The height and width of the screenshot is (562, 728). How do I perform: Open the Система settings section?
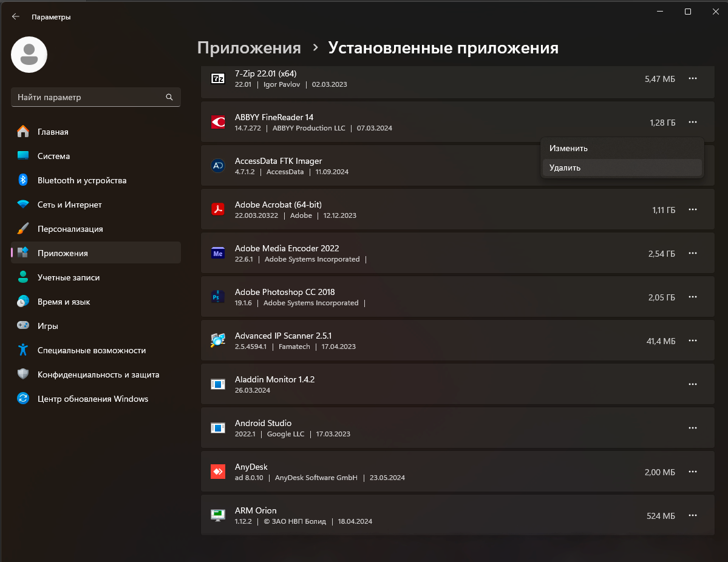point(96,156)
